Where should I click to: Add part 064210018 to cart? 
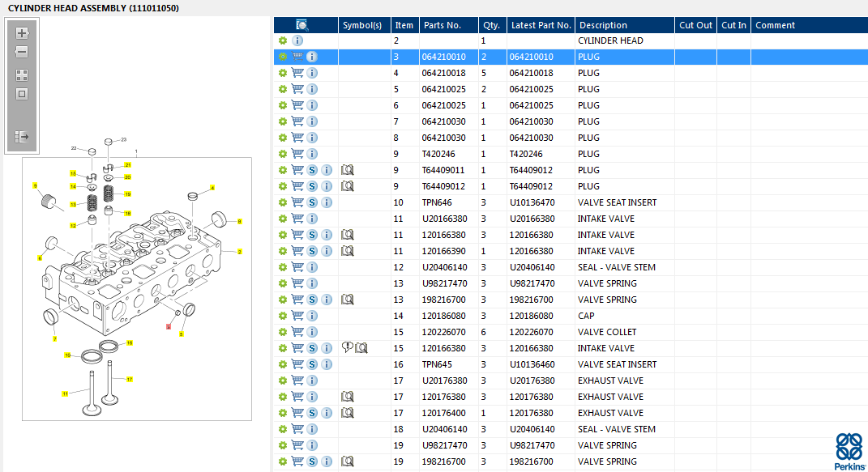click(297, 72)
